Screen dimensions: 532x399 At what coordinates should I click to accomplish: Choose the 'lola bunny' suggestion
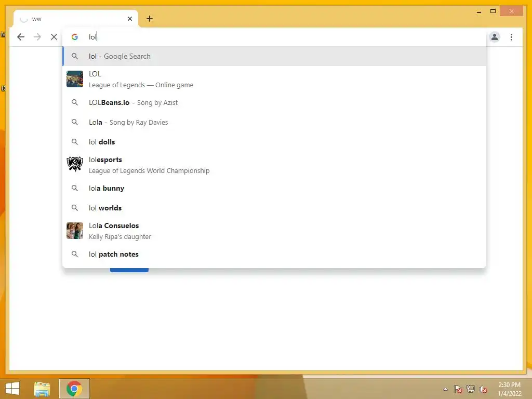point(274,188)
